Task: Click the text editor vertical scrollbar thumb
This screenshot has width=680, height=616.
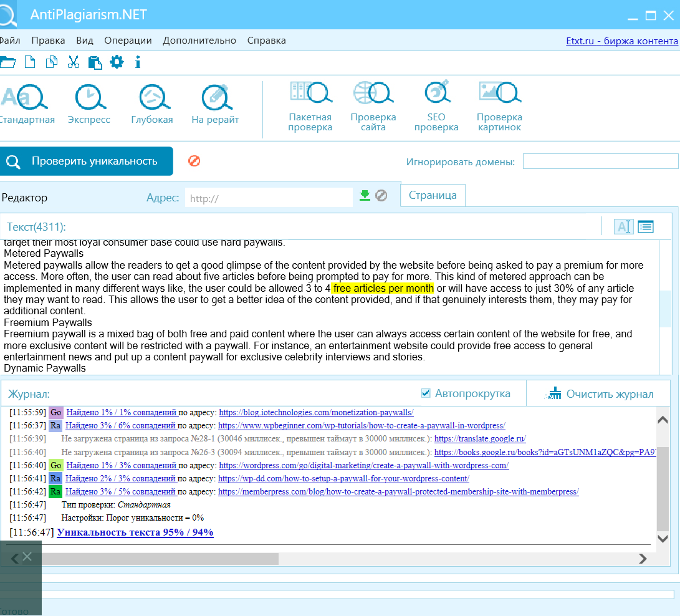Action: 665,309
